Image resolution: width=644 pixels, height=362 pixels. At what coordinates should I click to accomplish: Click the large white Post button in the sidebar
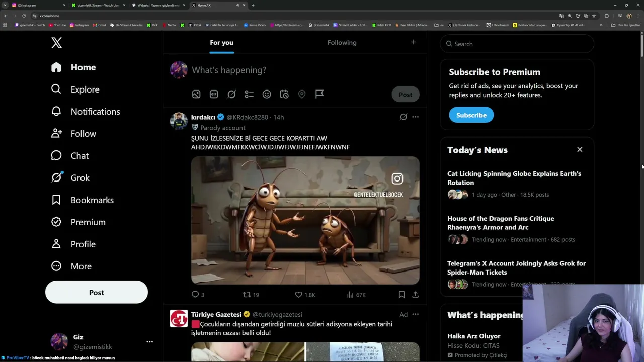97,292
